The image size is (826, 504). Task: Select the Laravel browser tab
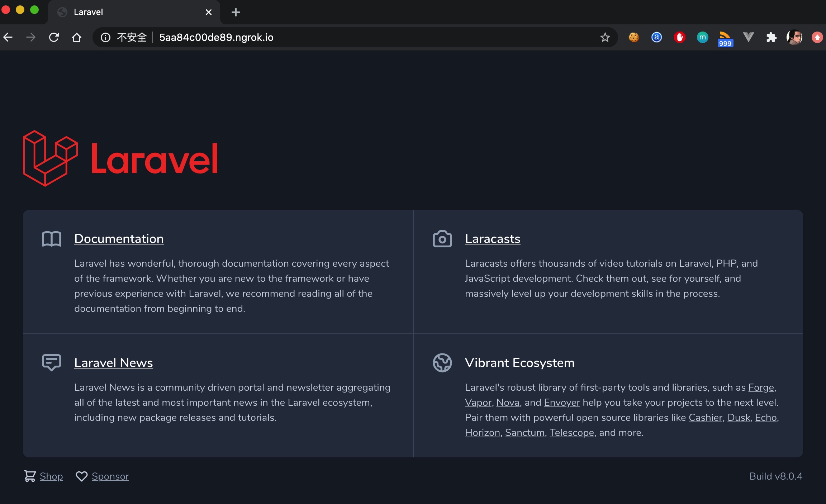pos(134,12)
